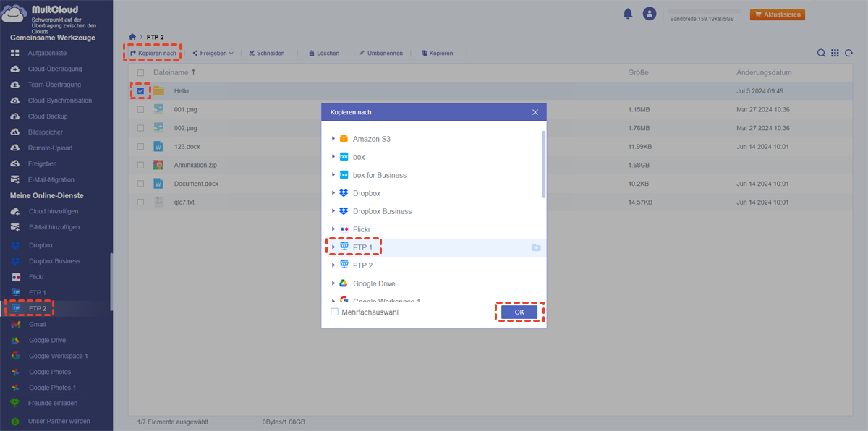Image resolution: width=868 pixels, height=431 pixels.
Task: Click the Aktualisieren upgrade button
Action: pos(778,14)
